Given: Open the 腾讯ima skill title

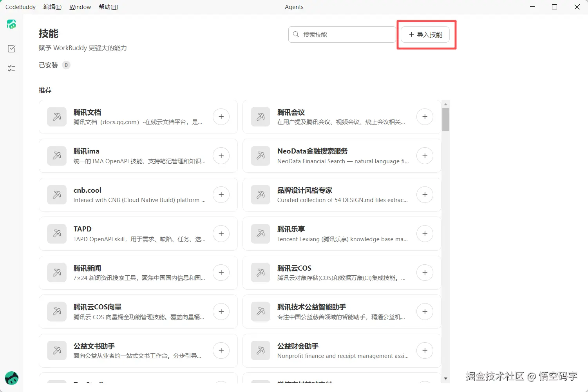Looking at the screenshot, I should 86,151.
